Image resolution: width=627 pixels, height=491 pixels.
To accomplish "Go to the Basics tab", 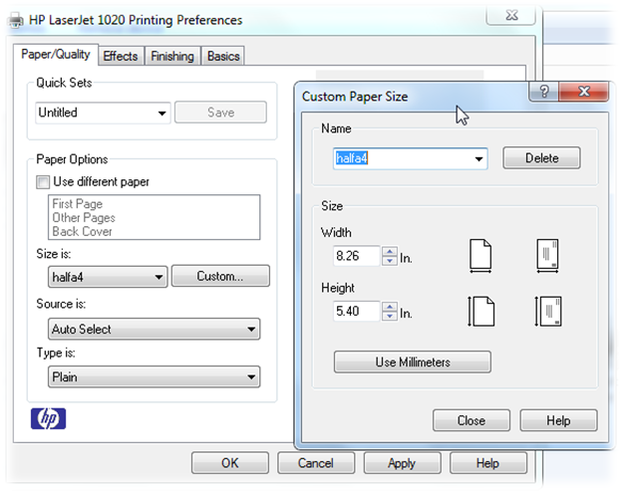I will (223, 56).
